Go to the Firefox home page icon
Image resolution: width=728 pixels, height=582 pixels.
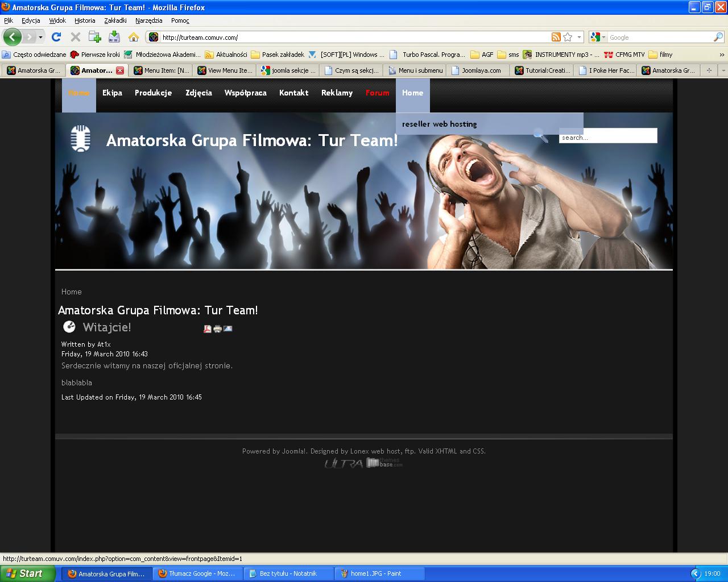coord(134,37)
